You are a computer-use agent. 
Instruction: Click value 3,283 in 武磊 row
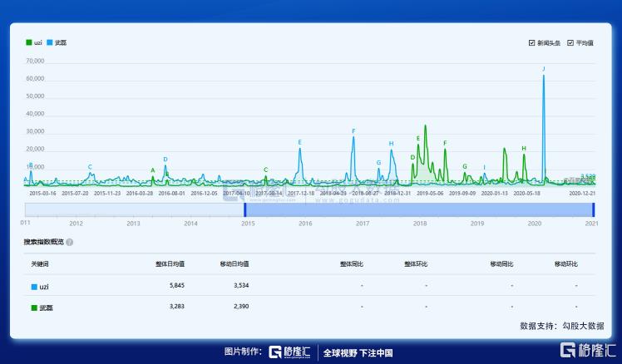[177, 306]
